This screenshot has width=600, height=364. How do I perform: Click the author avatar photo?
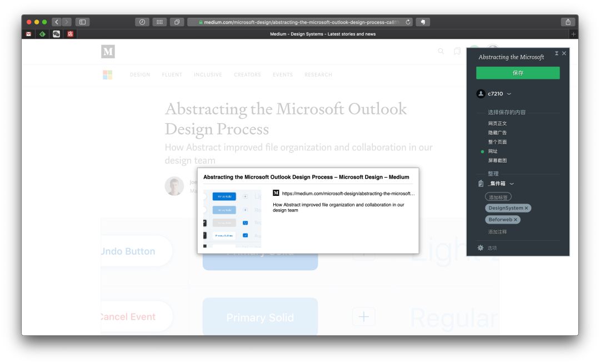[174, 186]
